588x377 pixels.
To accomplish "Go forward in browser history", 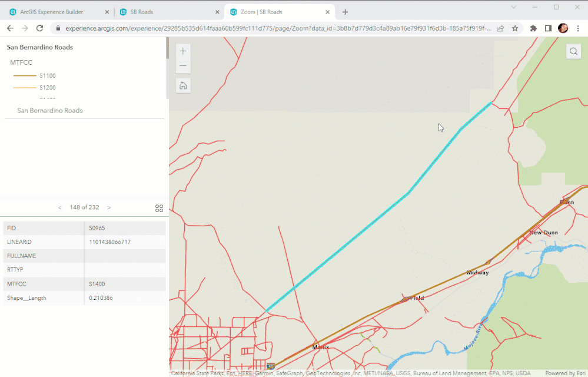I will click(x=25, y=28).
